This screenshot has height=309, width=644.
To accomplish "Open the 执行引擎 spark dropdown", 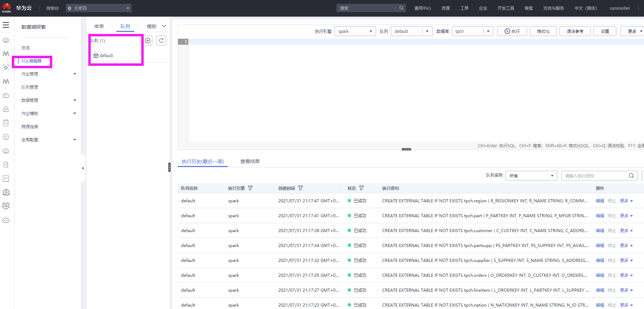I will coord(355,31).
